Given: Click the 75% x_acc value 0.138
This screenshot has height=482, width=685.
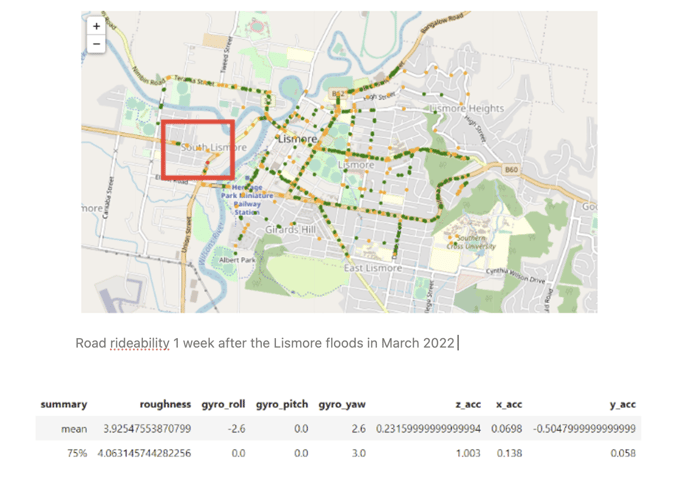Looking at the screenshot, I should [x=509, y=453].
